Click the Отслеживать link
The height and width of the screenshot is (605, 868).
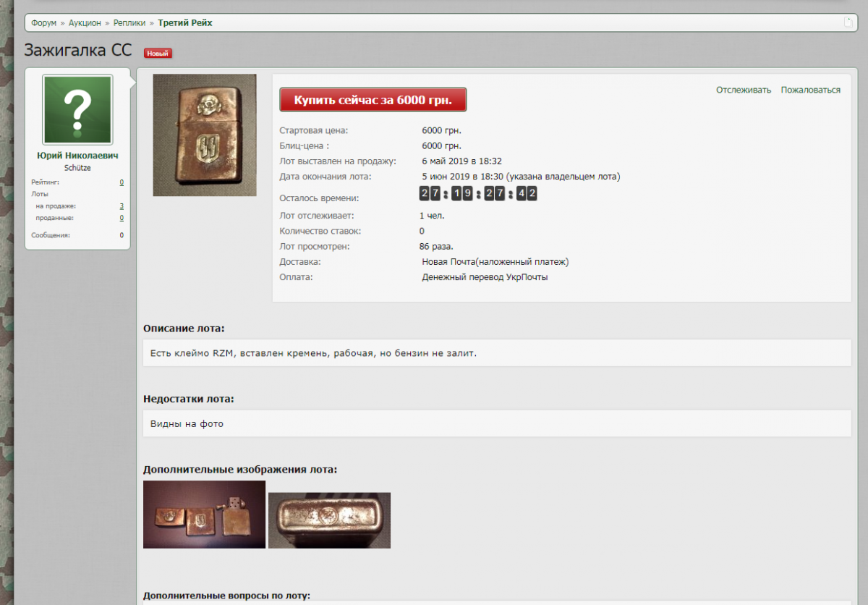(744, 90)
